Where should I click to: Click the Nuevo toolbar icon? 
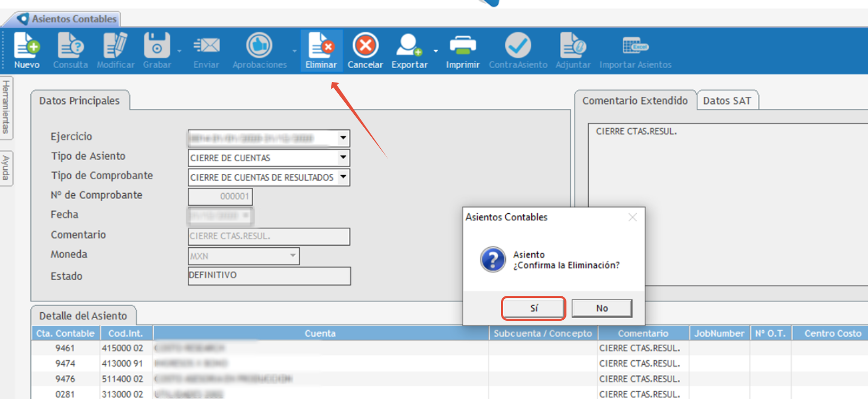(27, 51)
